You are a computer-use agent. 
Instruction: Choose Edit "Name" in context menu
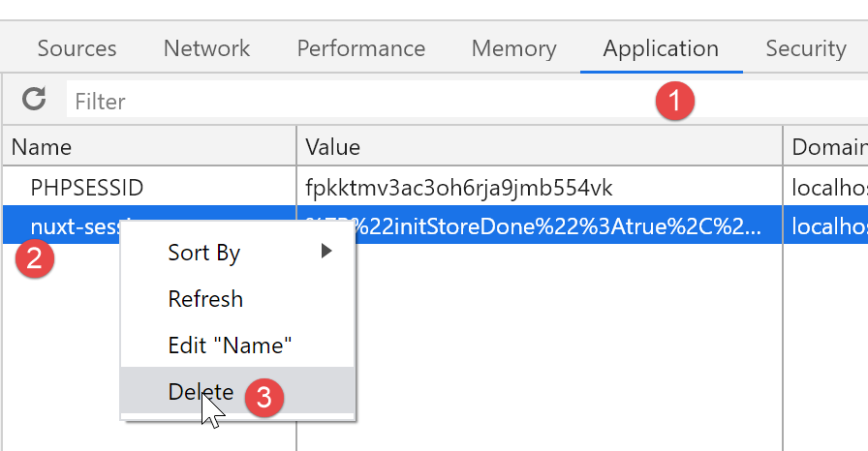230,346
